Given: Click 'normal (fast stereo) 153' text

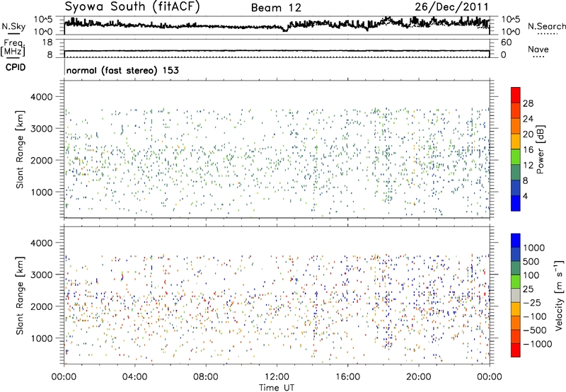Looking at the screenshot, I should click(x=122, y=70).
